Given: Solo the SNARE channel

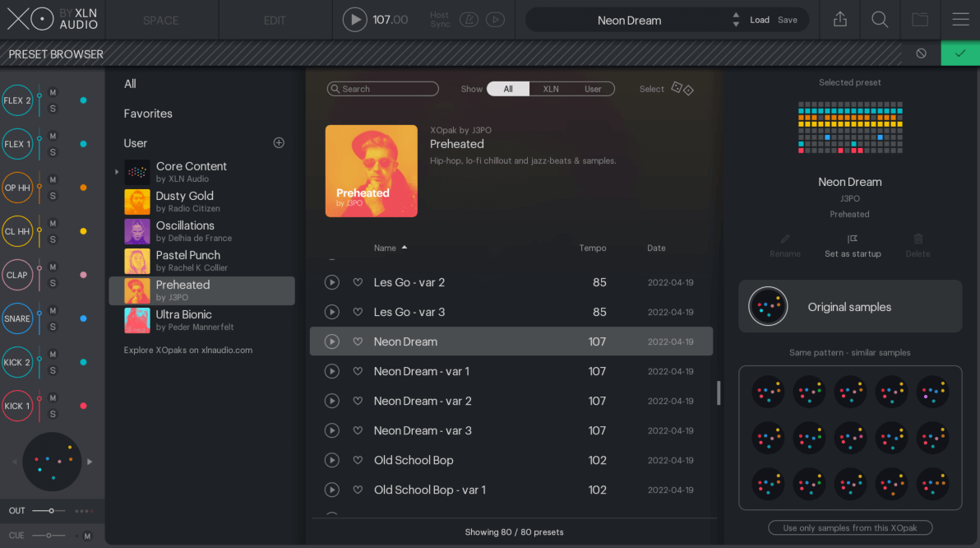Looking at the screenshot, I should tap(53, 327).
